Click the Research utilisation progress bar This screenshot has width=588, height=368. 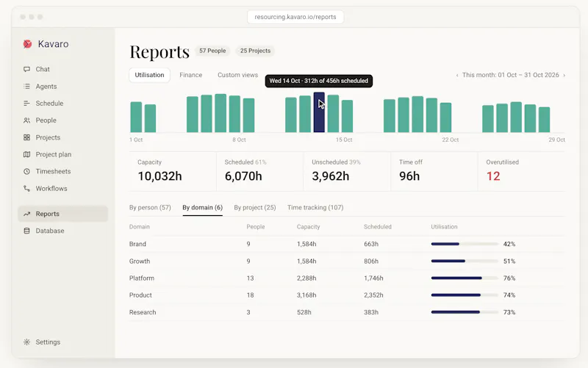(x=465, y=312)
